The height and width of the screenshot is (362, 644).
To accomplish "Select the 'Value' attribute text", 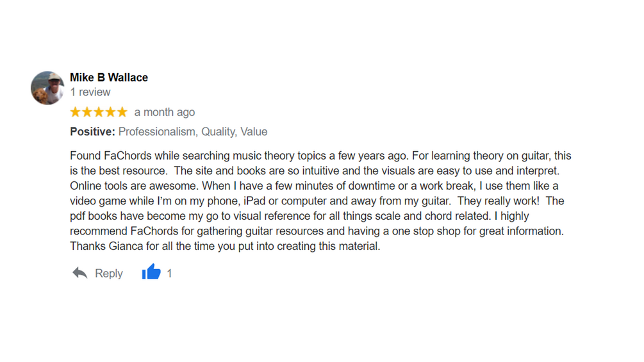I will pyautogui.click(x=254, y=132).
